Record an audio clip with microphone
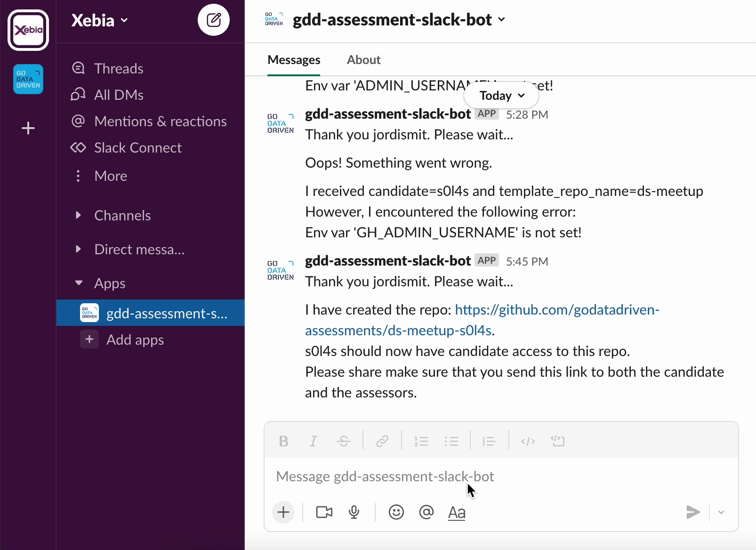The height and width of the screenshot is (550, 756). pos(354,512)
